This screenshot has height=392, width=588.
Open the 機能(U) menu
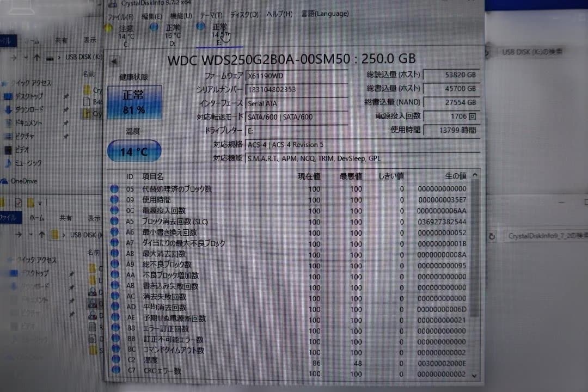tap(181, 16)
